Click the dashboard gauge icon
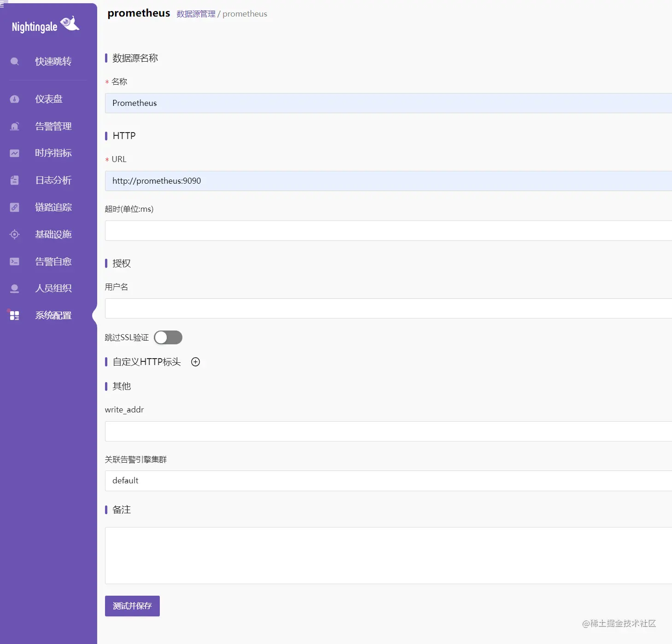The height and width of the screenshot is (644, 672). [x=15, y=99]
